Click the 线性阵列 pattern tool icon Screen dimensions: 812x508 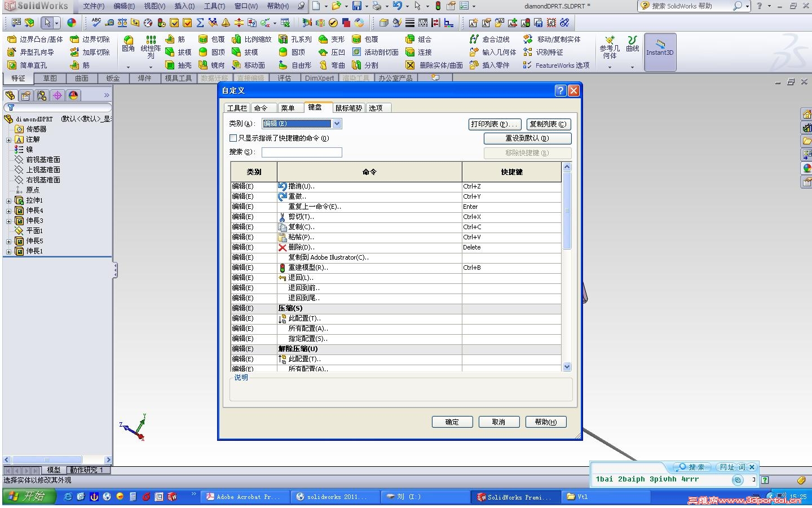[x=151, y=47]
